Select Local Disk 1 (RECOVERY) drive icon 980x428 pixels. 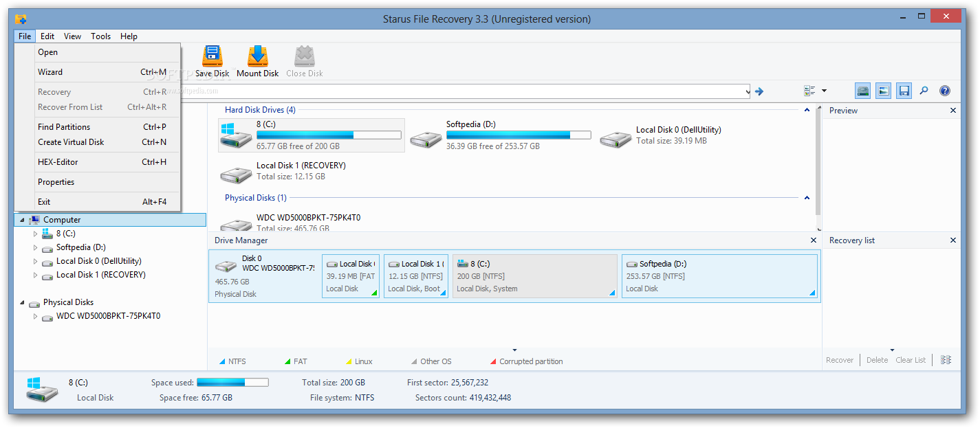click(236, 175)
